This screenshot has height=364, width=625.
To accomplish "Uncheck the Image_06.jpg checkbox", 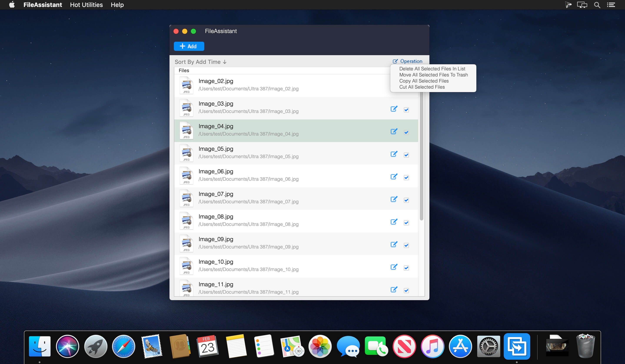I will click(406, 177).
